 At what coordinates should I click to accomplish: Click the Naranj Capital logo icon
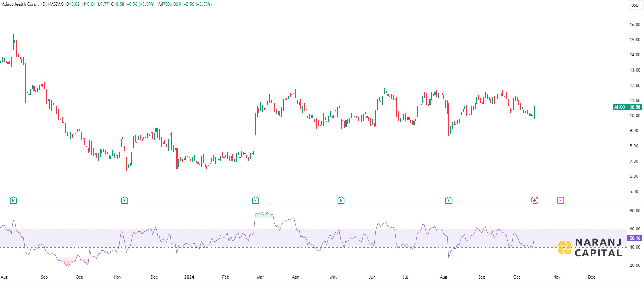564,248
